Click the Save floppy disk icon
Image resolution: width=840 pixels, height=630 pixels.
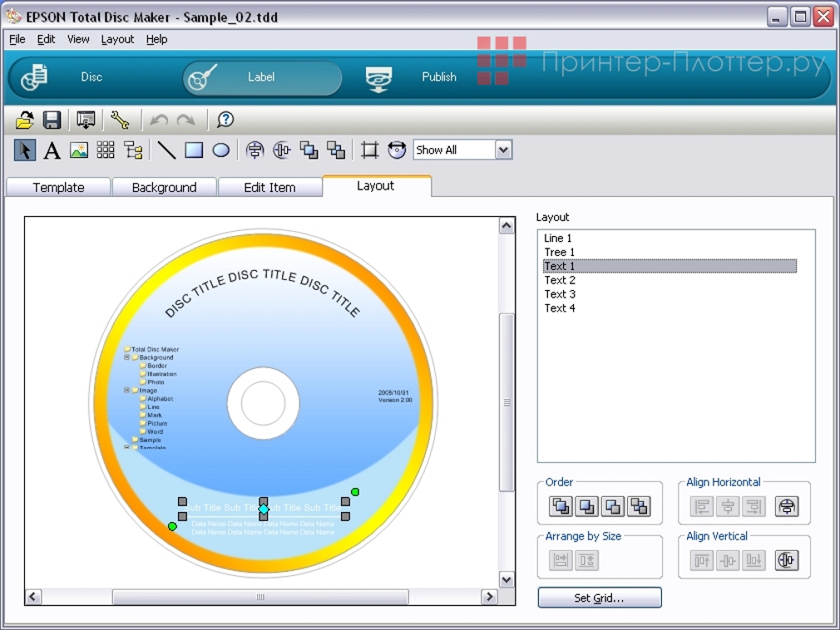(52, 121)
